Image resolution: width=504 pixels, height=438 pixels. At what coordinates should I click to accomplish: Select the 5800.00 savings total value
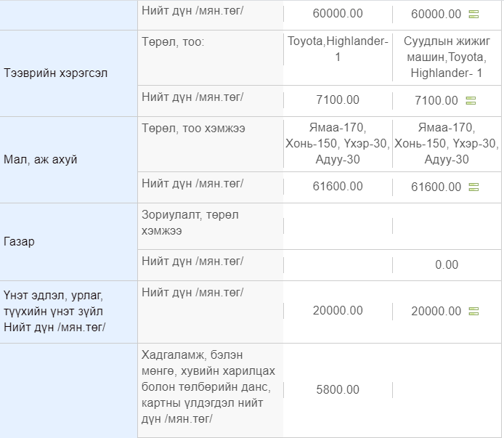coord(338,390)
